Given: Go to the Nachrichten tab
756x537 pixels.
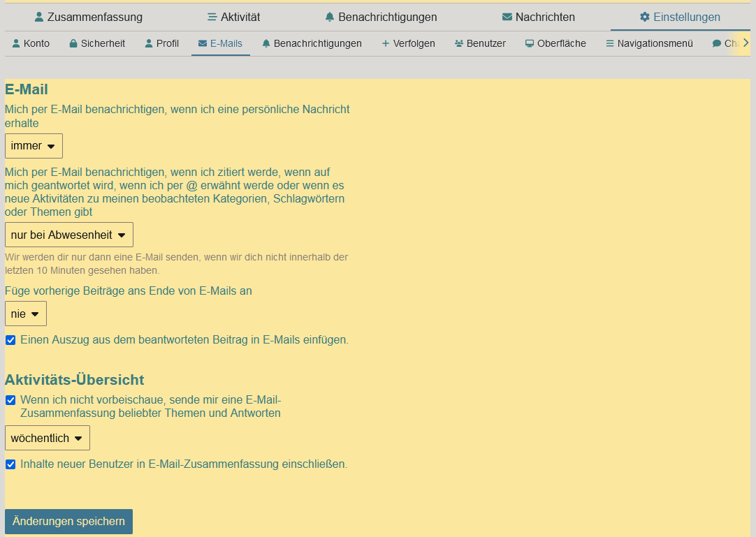Looking at the screenshot, I should tap(539, 17).
